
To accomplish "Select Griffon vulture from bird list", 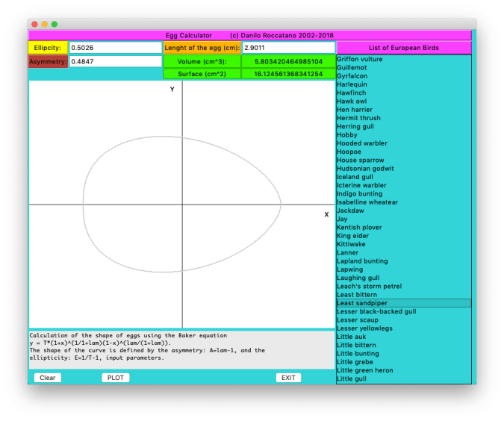I will pos(360,58).
